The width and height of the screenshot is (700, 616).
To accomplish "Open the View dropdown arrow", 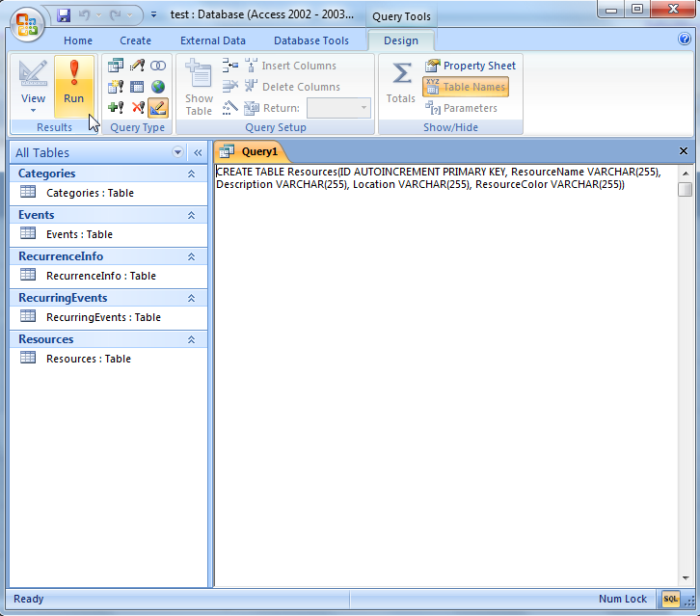I will click(33, 110).
